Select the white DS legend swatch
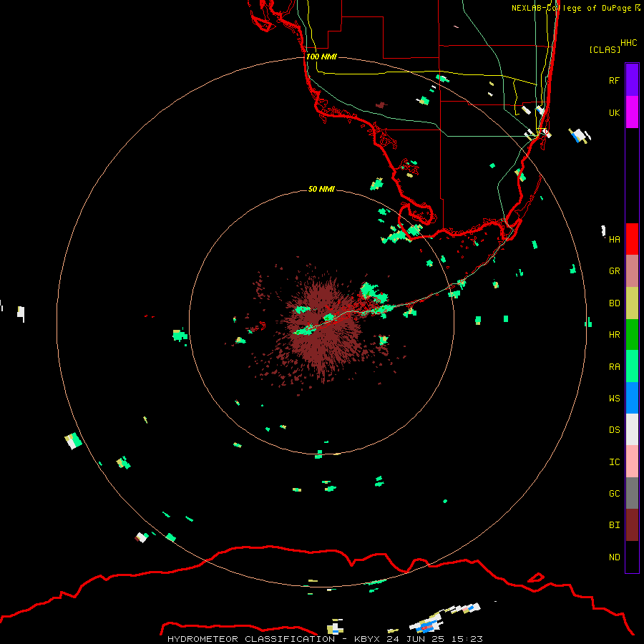The width and height of the screenshot is (644, 644). pyautogui.click(x=632, y=429)
